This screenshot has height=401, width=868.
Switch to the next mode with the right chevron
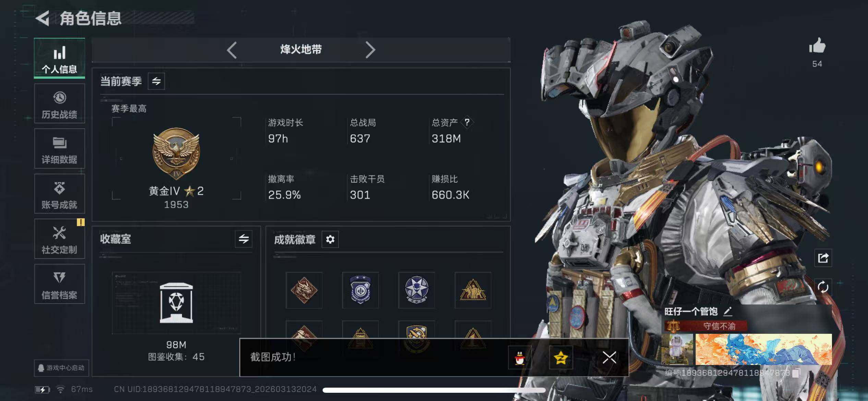(x=370, y=50)
